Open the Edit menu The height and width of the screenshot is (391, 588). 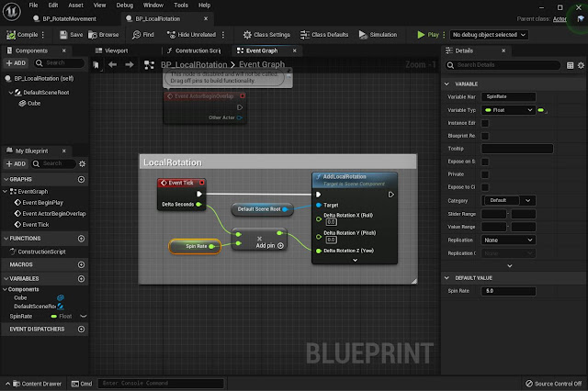pos(53,6)
